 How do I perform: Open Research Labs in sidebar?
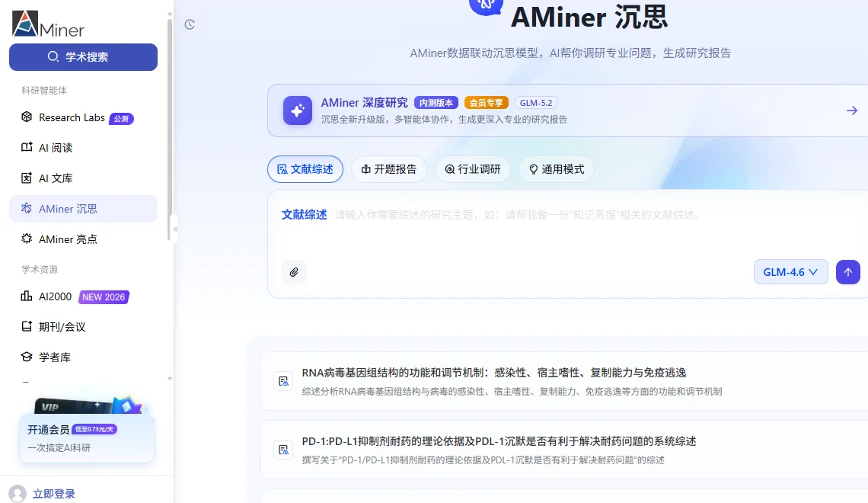point(83,117)
